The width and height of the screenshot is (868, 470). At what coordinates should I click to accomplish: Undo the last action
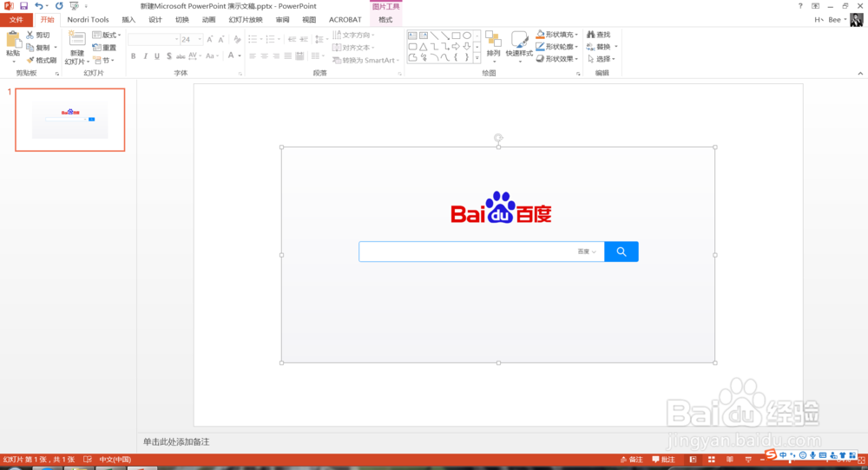coord(39,6)
